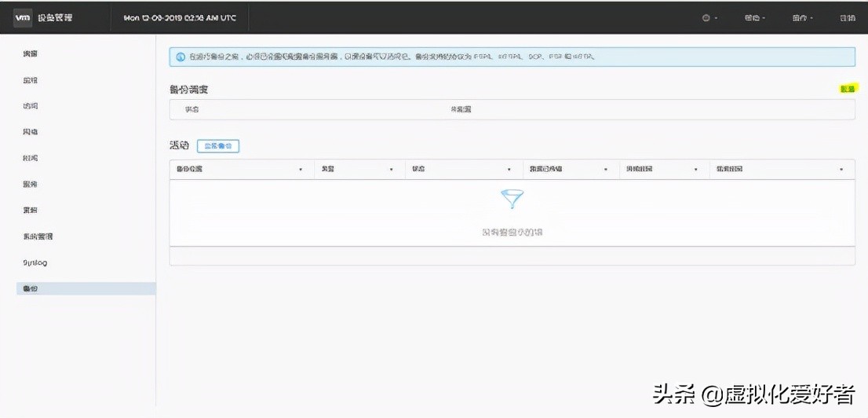Image resolution: width=868 pixels, height=418 pixels.
Task: Open Syslog in the sidebar
Action: click(x=35, y=262)
